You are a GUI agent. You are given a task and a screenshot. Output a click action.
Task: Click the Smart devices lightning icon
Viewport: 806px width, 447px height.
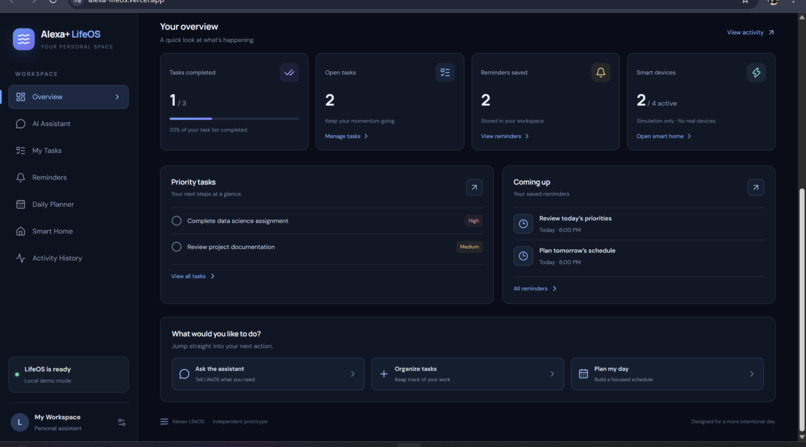(756, 72)
